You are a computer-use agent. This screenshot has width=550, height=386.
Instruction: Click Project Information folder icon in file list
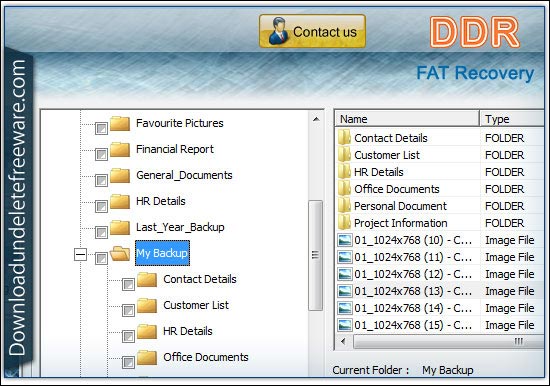(344, 222)
